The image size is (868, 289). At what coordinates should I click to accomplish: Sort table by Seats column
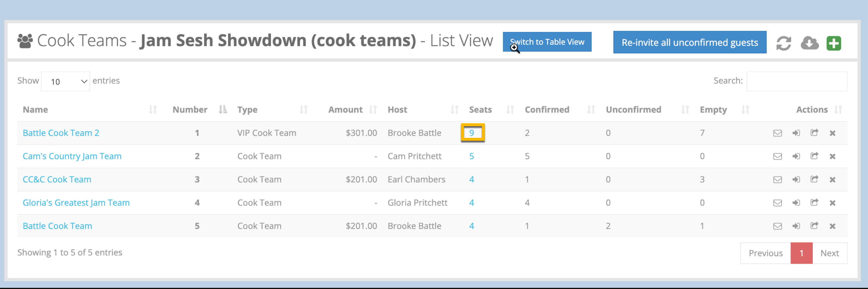(491, 110)
